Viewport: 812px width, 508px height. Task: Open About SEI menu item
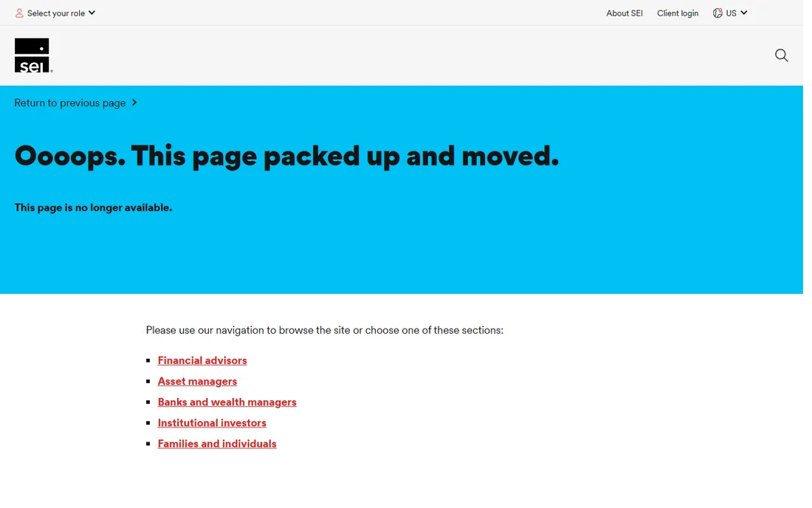(624, 13)
